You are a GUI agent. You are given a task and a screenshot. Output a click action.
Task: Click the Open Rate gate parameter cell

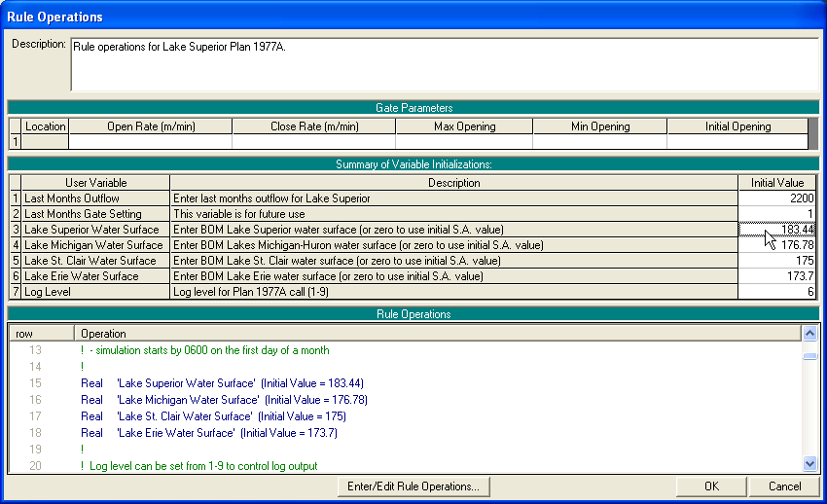pyautogui.click(x=150, y=142)
